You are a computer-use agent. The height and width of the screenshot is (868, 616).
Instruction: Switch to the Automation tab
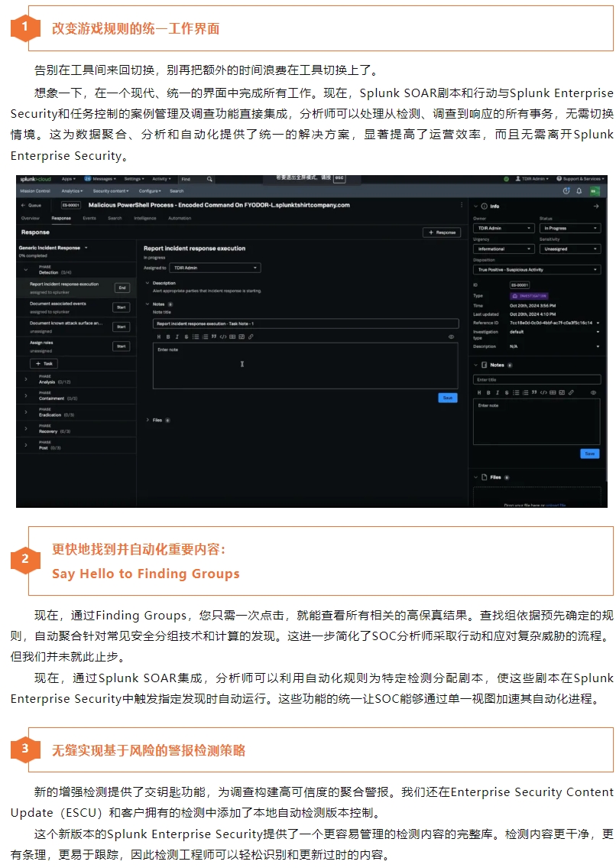[180, 218]
